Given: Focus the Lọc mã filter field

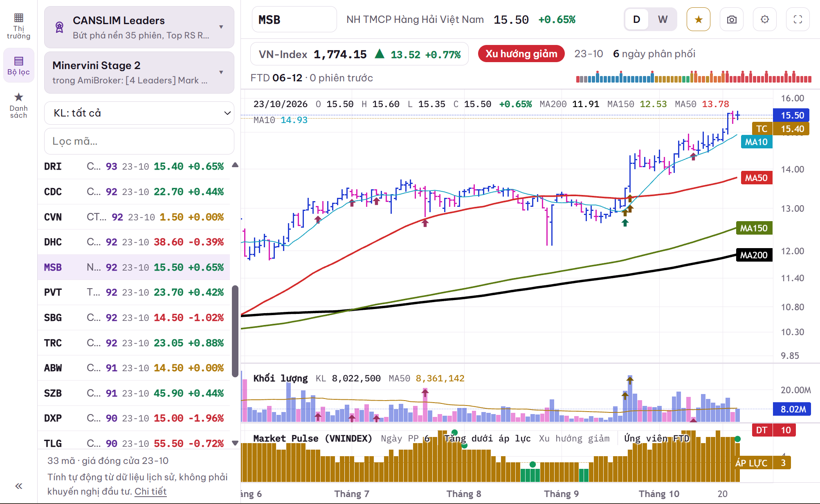Looking at the screenshot, I should pyautogui.click(x=139, y=141).
